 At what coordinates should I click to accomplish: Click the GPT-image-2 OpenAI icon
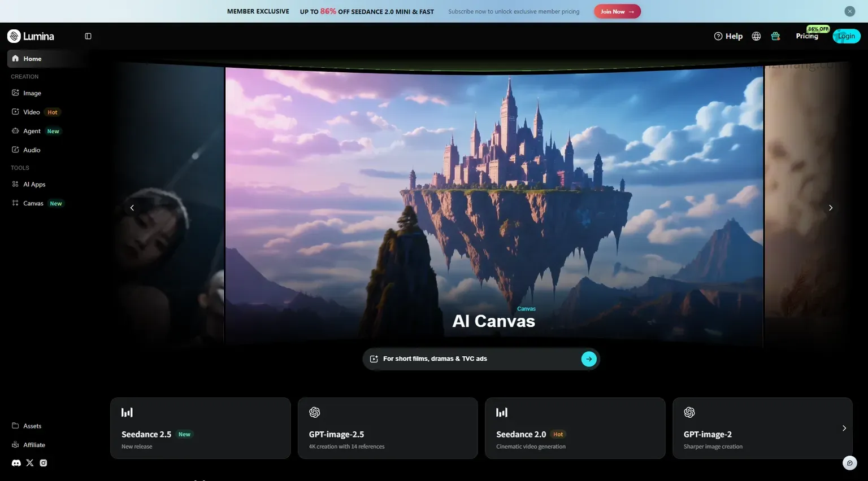click(689, 413)
